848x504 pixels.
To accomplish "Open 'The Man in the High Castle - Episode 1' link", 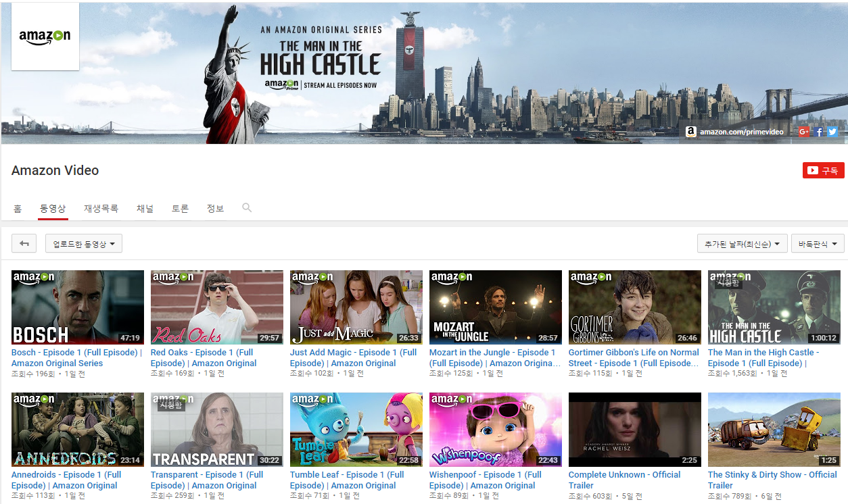I will tap(763, 357).
